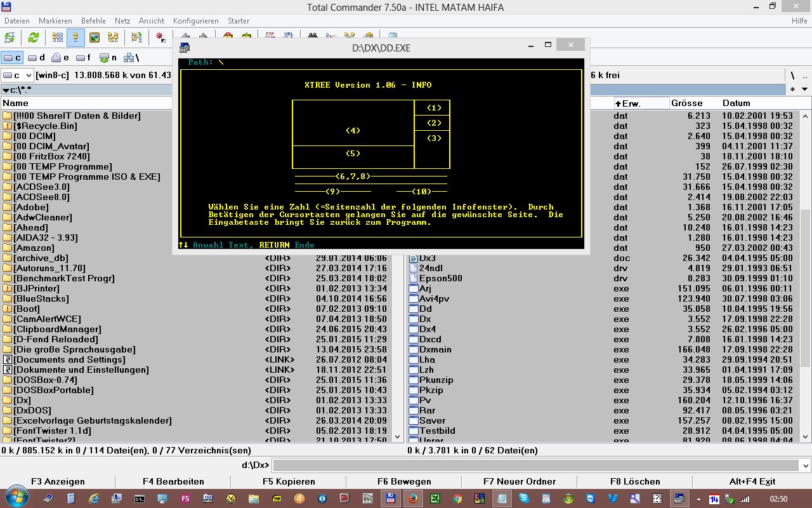This screenshot has width=812, height=508.
Task: Click the first toolbar icon with green arrows
Action: [x=10, y=37]
